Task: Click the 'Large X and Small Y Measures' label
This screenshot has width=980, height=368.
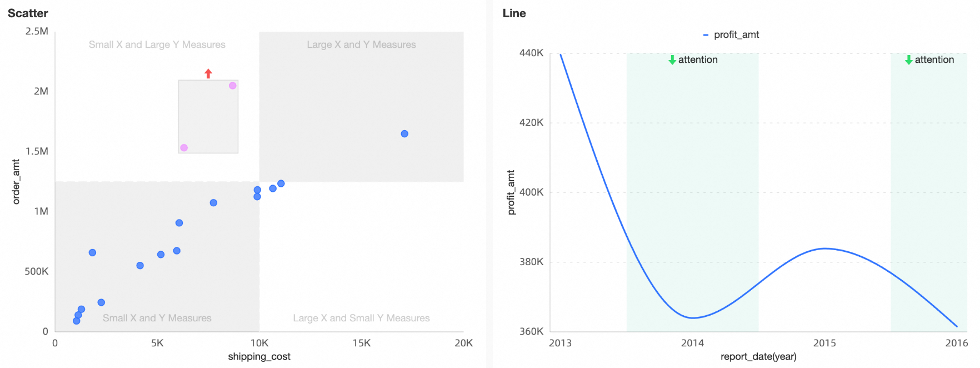Action: 361,318
